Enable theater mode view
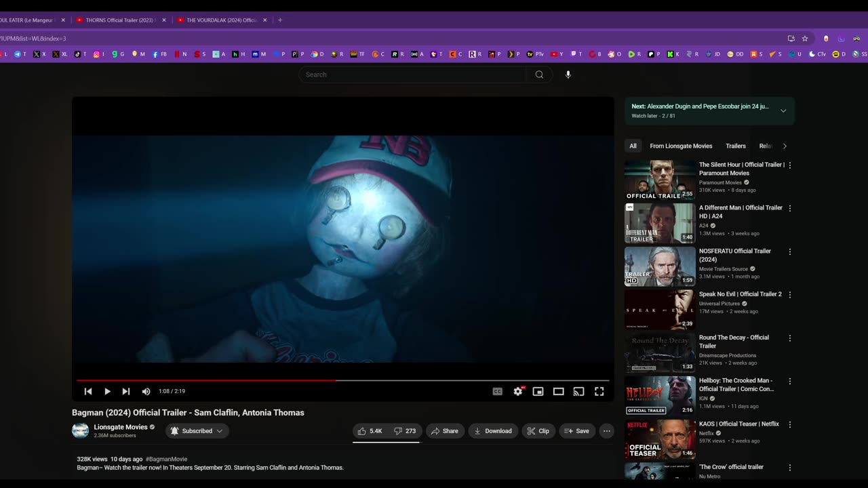Image resolution: width=868 pixels, height=488 pixels. click(559, 391)
